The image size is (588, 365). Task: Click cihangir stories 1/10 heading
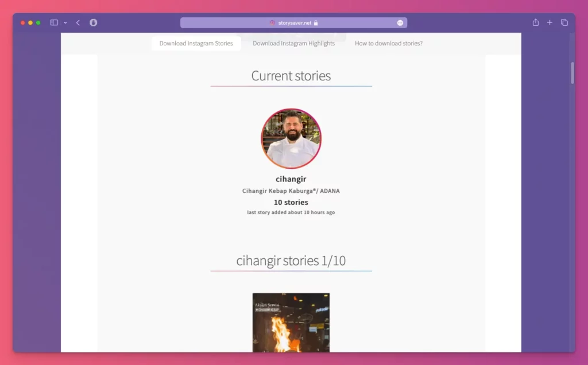coord(291,261)
